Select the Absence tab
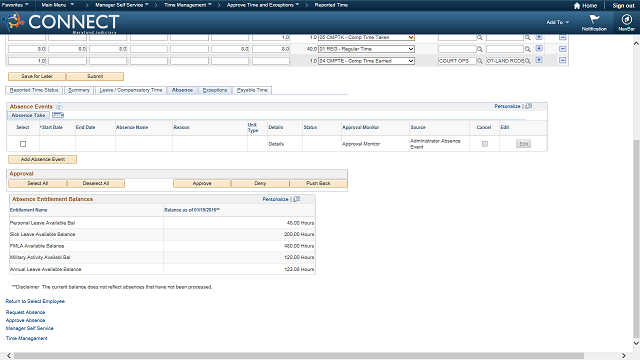This screenshot has width=640, height=360. pos(182,90)
